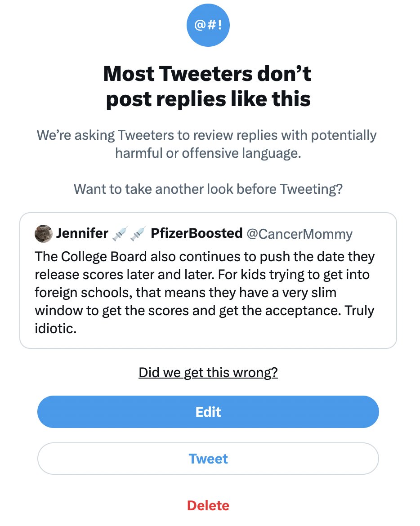Click the PfizerBoosted name text
The width and height of the screenshot is (420, 526).
pyautogui.click(x=197, y=233)
